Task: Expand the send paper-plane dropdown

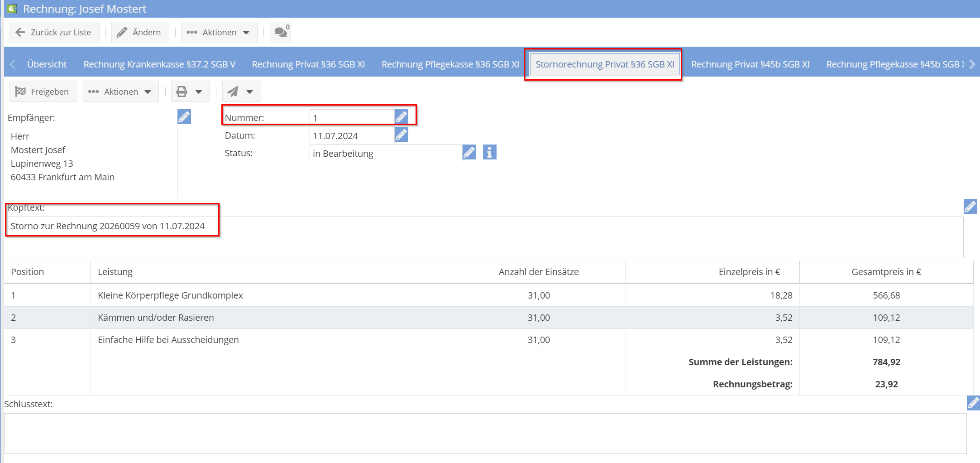Action: coord(241,92)
